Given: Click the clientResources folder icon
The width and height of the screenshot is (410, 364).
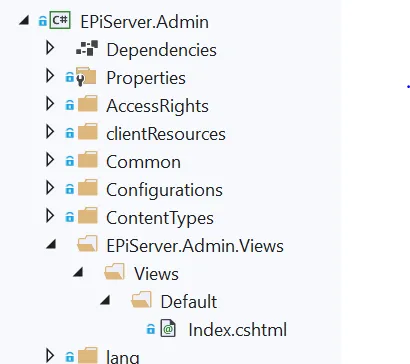Looking at the screenshot, I should pyautogui.click(x=88, y=132).
